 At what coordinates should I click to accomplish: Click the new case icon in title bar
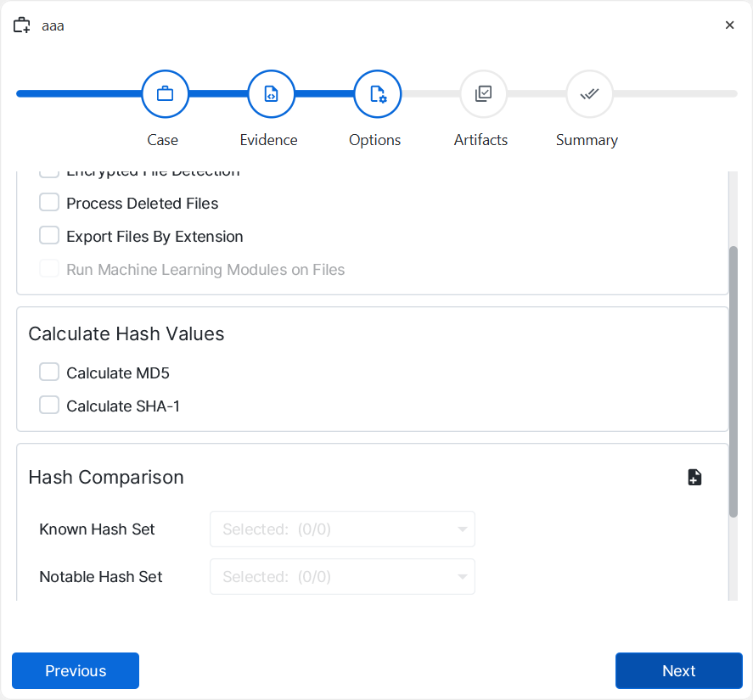click(x=22, y=25)
